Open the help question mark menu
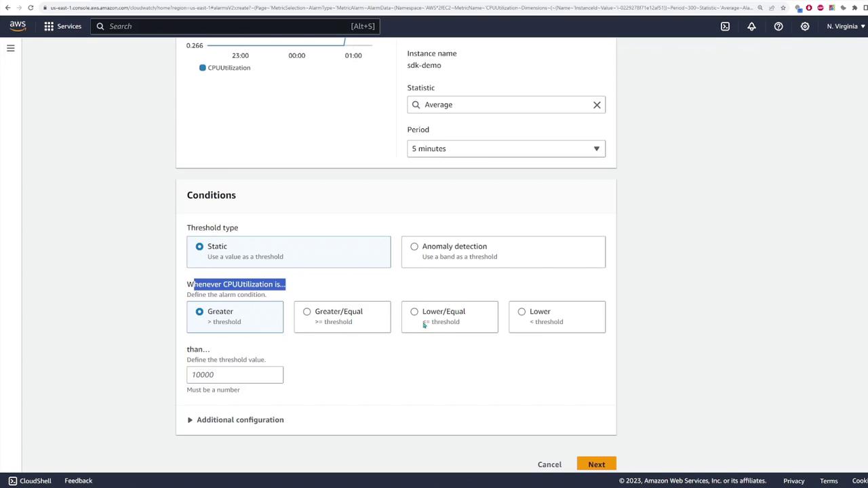868x488 pixels. [x=778, y=26]
